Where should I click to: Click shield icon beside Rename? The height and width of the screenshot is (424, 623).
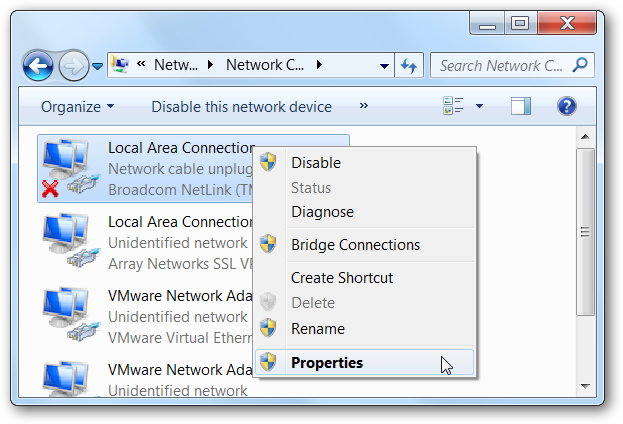(x=268, y=327)
